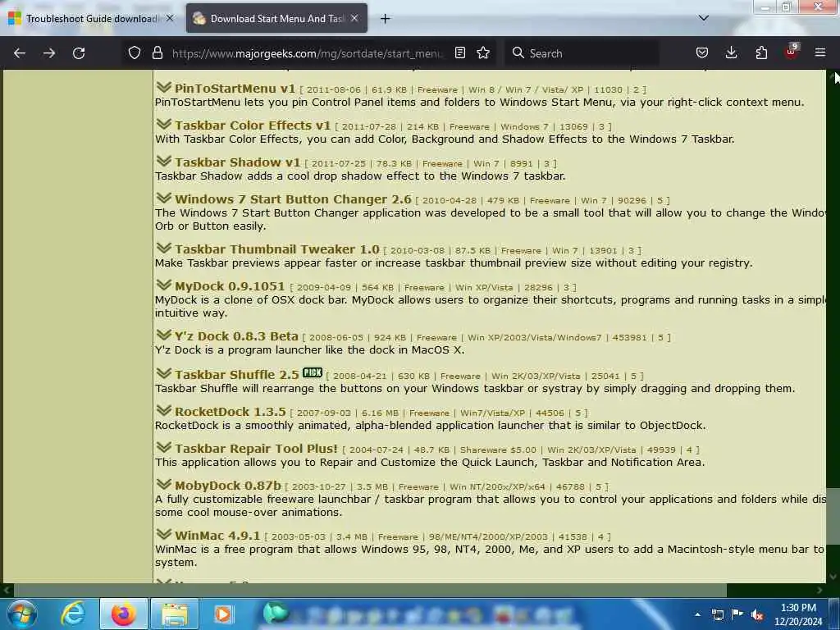
Task: Click the green chat bubble taskbar icon
Action: pyautogui.click(x=276, y=614)
